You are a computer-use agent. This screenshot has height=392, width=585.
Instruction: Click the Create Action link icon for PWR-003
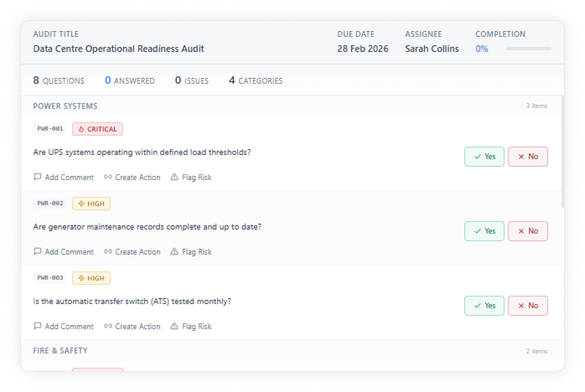coord(108,326)
